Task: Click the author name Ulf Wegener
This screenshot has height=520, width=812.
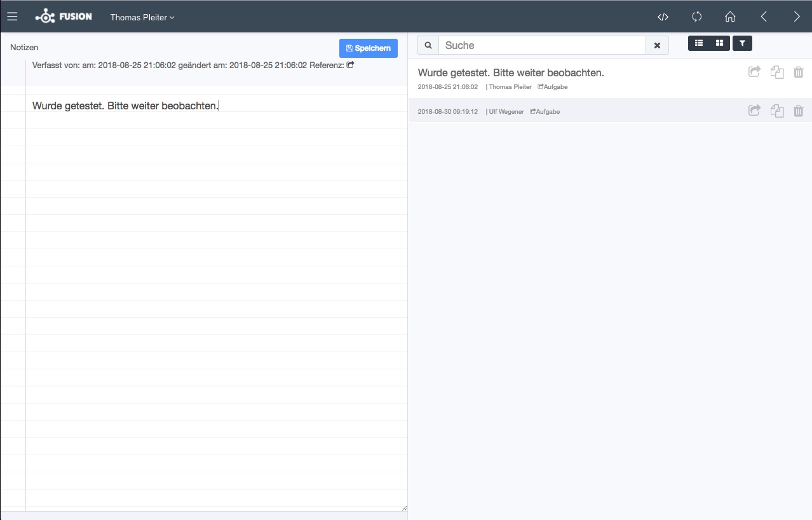Action: click(506, 112)
